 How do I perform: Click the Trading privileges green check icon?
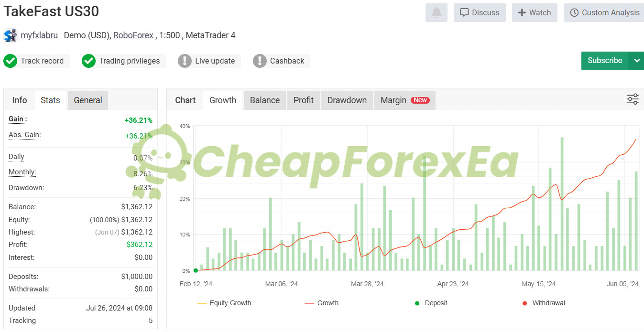coord(88,61)
